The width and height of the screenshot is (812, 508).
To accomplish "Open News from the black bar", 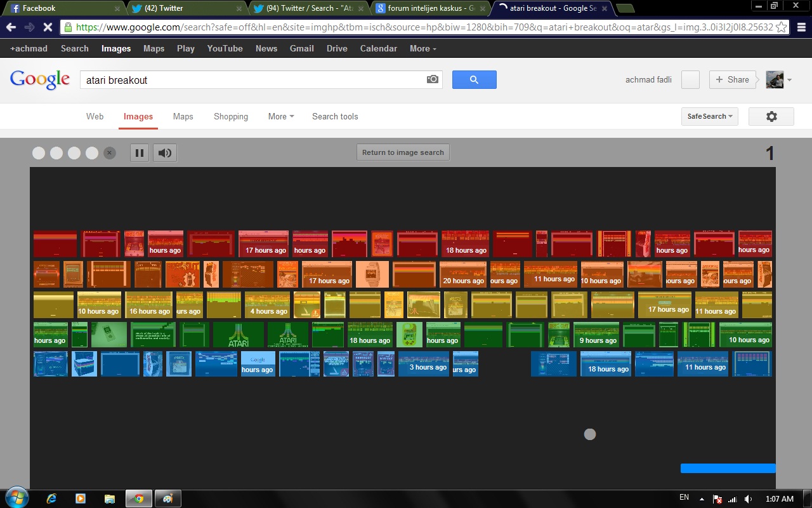I will click(x=266, y=48).
